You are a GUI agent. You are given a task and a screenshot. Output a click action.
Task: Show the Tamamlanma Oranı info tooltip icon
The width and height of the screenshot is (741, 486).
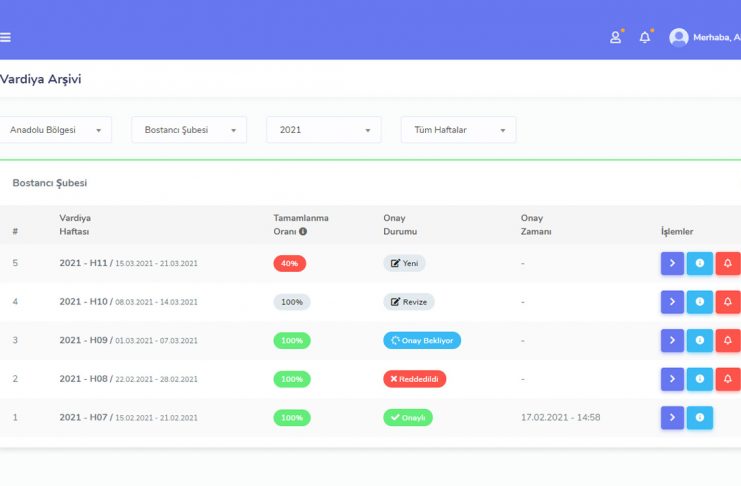pos(303,231)
